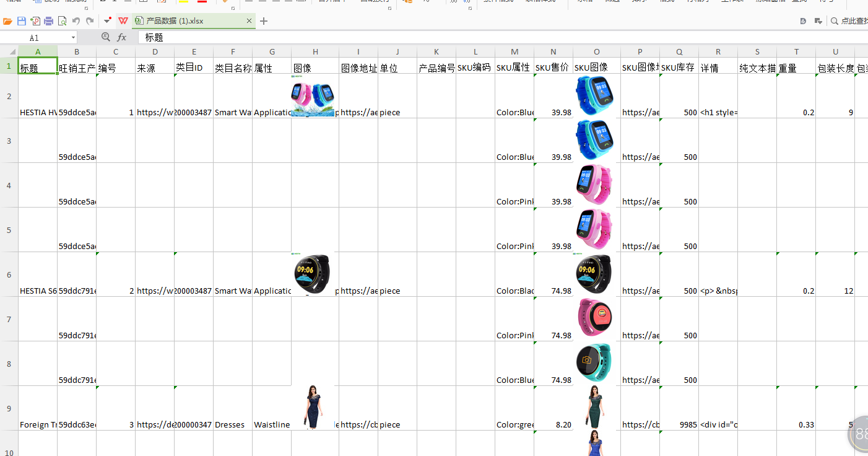Select the 图像 header cell
The image size is (868, 456).
(x=315, y=66)
